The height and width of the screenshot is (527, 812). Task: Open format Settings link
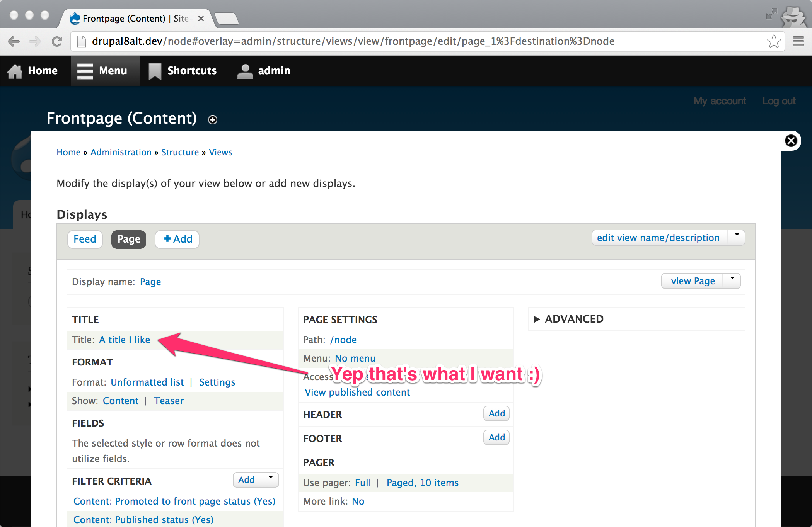(217, 382)
